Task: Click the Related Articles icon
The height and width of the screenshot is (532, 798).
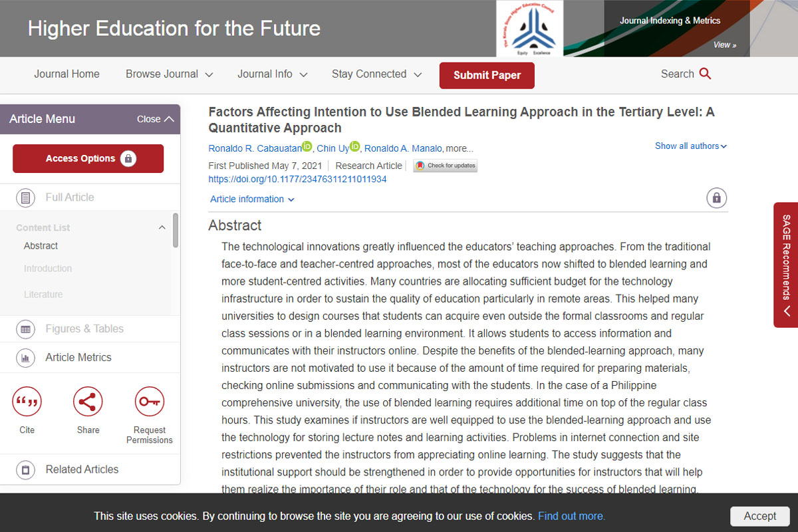Action: [x=26, y=469]
